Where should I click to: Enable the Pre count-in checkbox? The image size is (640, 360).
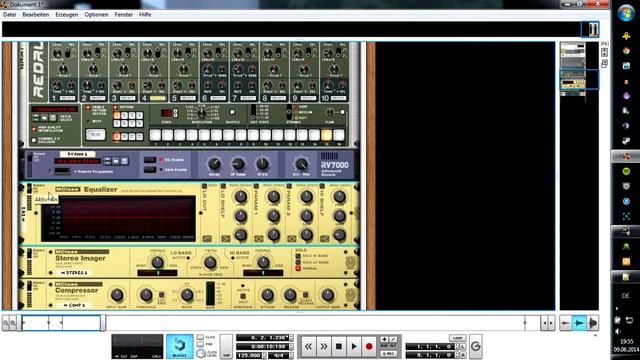(200, 344)
